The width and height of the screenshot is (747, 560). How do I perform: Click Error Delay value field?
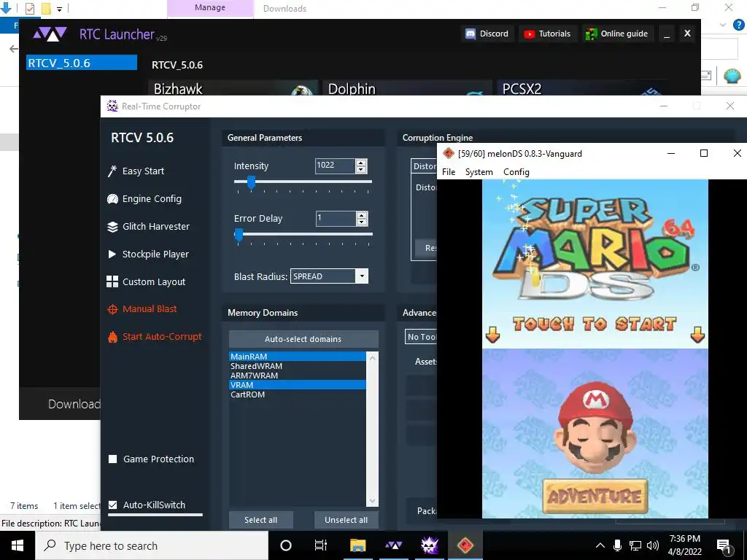pos(336,219)
